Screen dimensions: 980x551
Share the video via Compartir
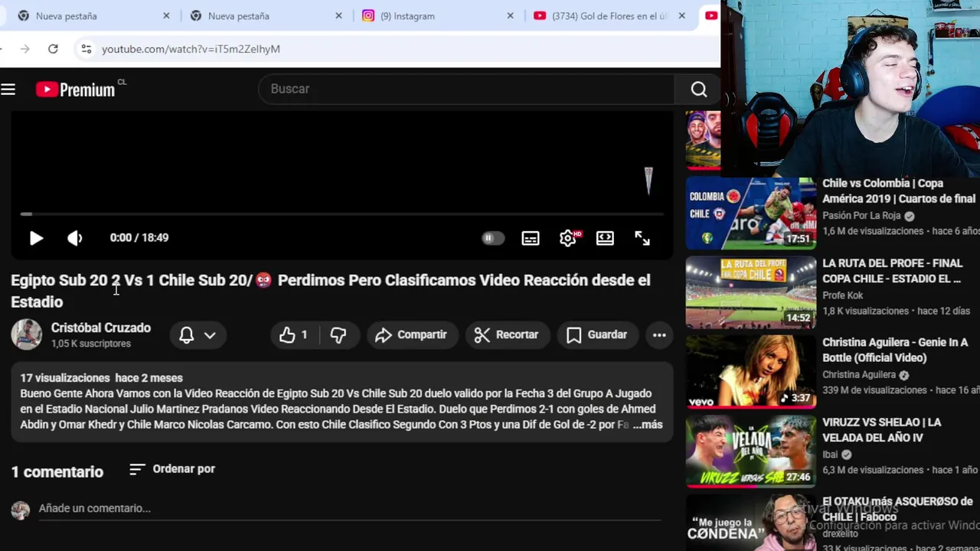click(x=412, y=335)
